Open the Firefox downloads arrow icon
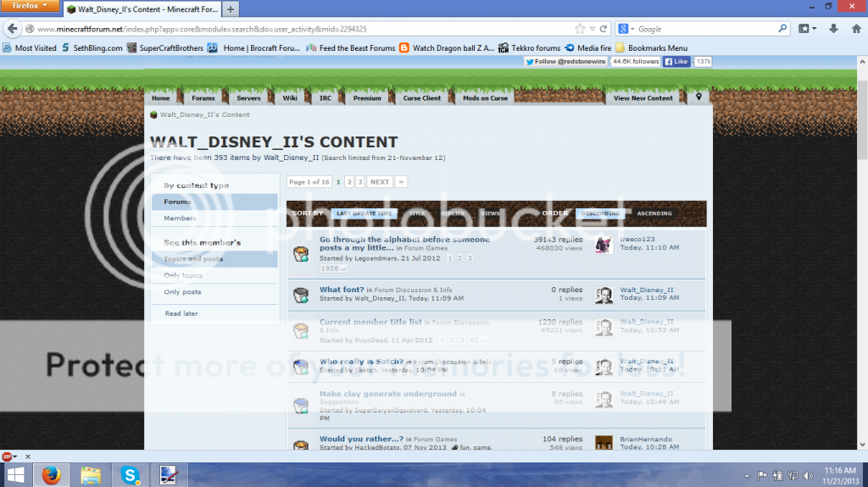Screen dimensions: 868x487 coord(834,29)
